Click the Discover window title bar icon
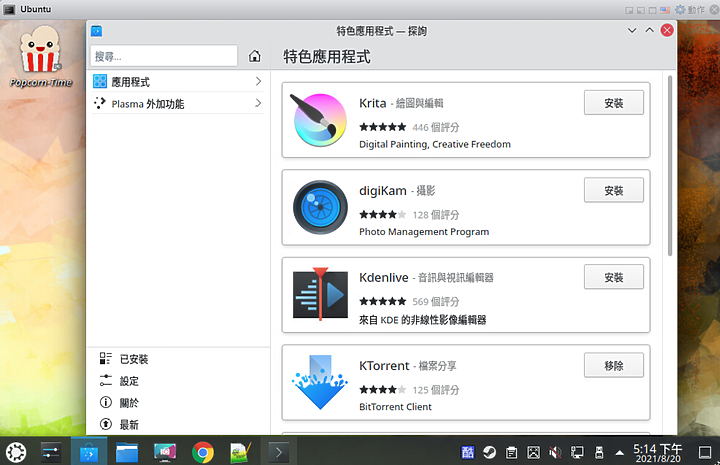The width and height of the screenshot is (720, 465). (96, 31)
